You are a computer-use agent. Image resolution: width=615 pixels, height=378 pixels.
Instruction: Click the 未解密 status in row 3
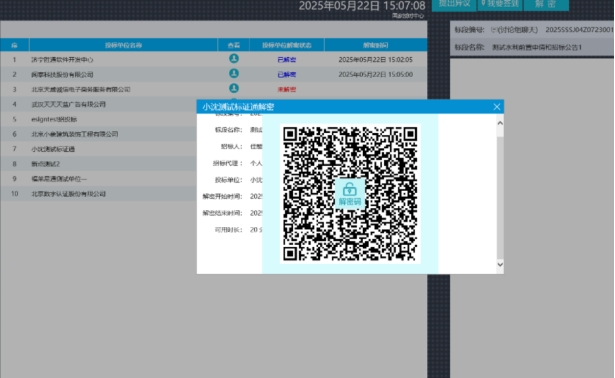pyautogui.click(x=287, y=89)
